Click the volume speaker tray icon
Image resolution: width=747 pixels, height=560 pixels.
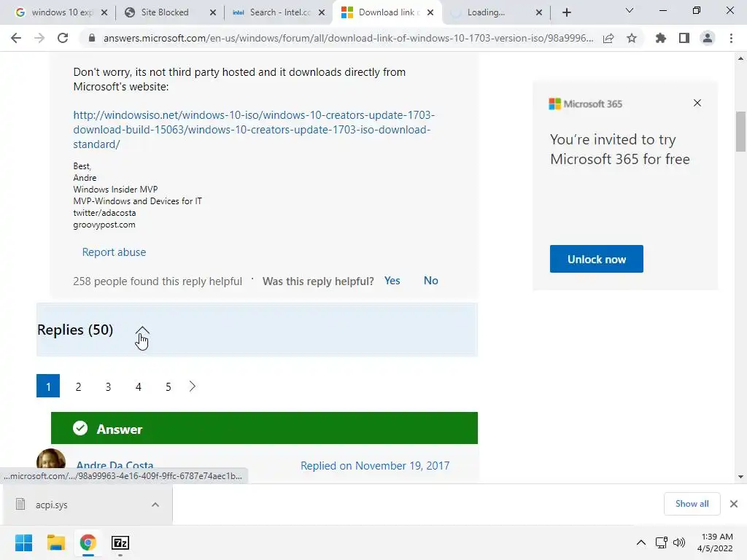(679, 542)
